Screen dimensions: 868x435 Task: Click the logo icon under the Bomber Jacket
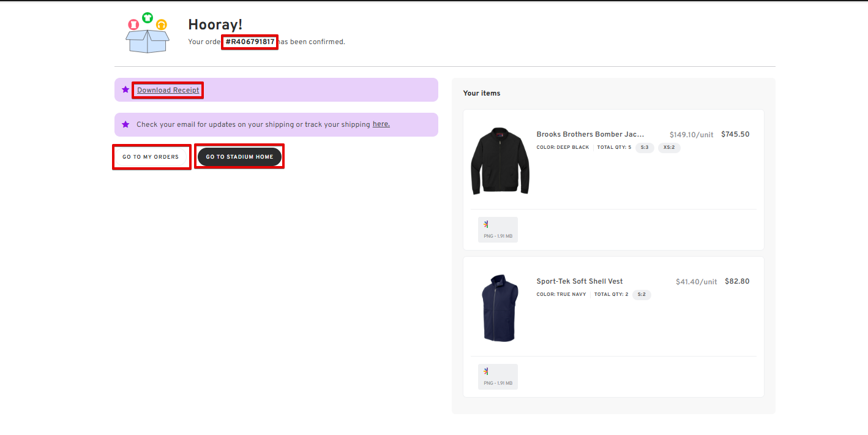[486, 224]
